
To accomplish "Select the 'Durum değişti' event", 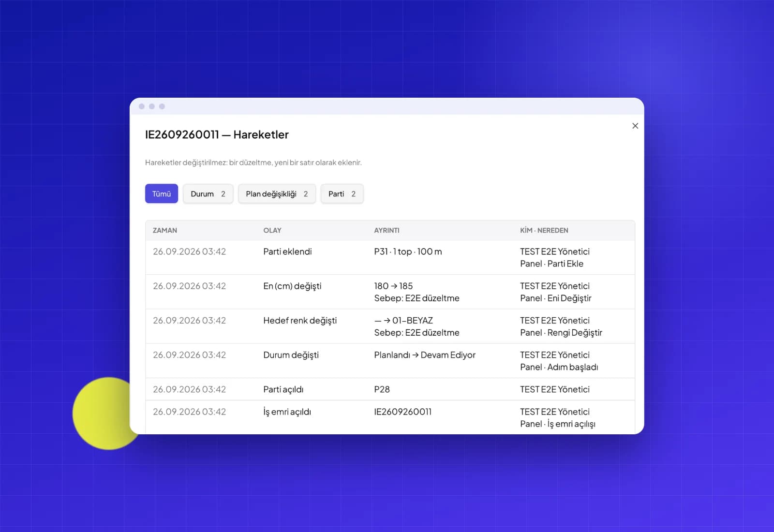I will click(x=291, y=355).
